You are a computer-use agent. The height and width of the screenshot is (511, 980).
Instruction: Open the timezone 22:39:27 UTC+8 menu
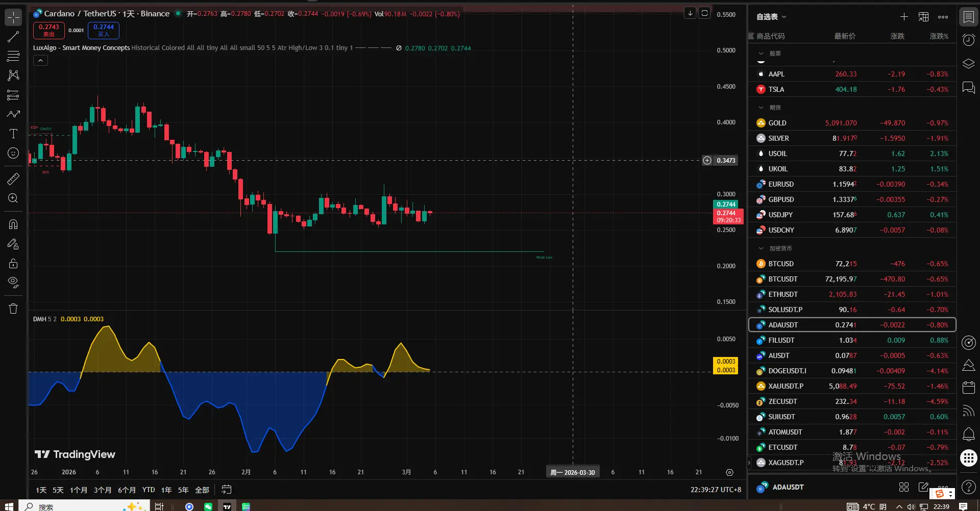(716, 490)
